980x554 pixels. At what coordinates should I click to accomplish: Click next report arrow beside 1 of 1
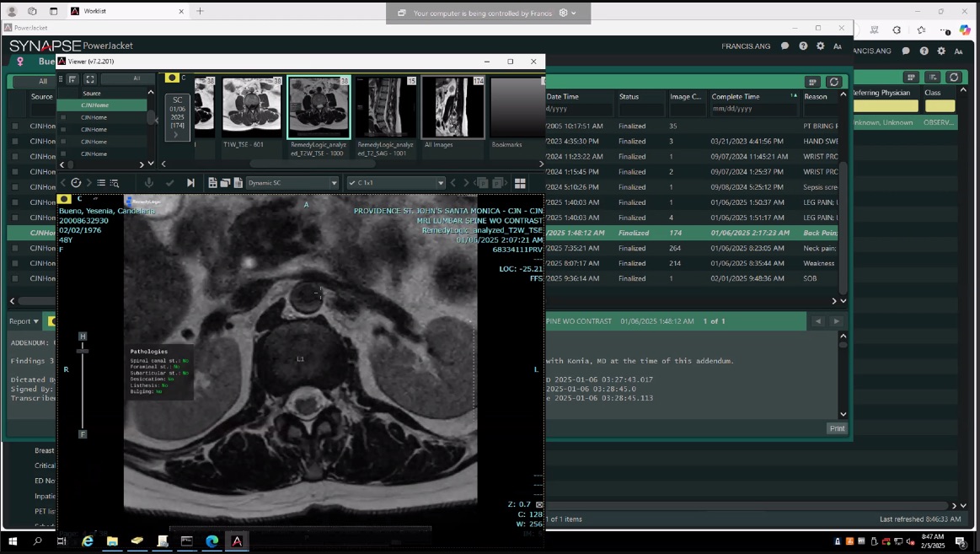tap(836, 320)
